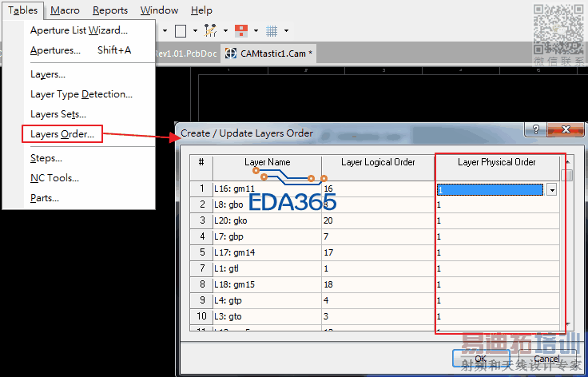Click physical order cell of L1: gtl row
Viewport: 588px width, 377px height.
pyautogui.click(x=497, y=268)
